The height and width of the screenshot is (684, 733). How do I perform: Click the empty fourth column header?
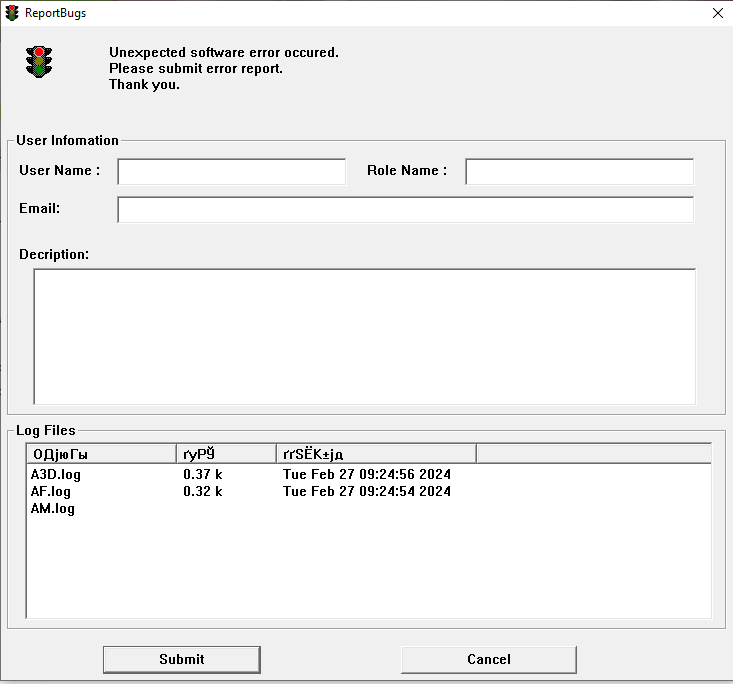(593, 454)
